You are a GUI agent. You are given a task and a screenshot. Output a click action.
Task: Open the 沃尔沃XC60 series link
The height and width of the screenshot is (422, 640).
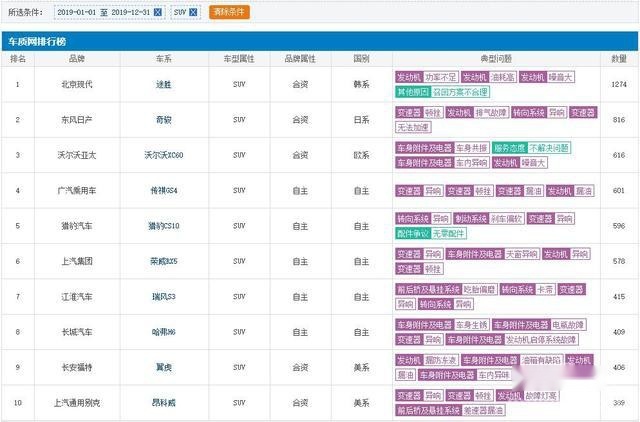(164, 155)
